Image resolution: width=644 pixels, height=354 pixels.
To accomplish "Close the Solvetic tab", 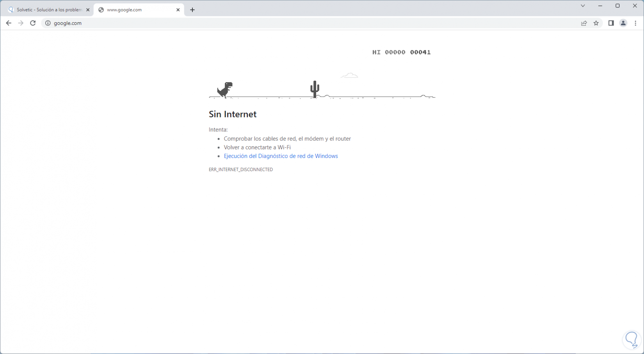I will pyautogui.click(x=88, y=10).
